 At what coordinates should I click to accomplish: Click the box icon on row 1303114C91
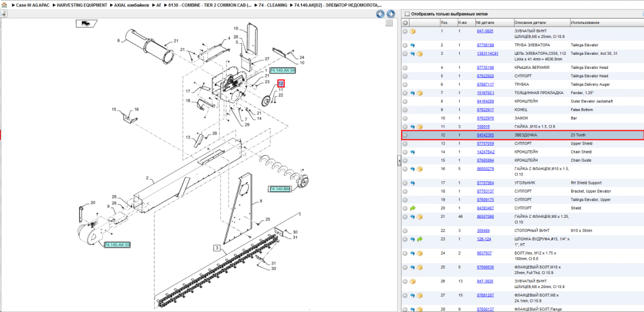coord(419,54)
